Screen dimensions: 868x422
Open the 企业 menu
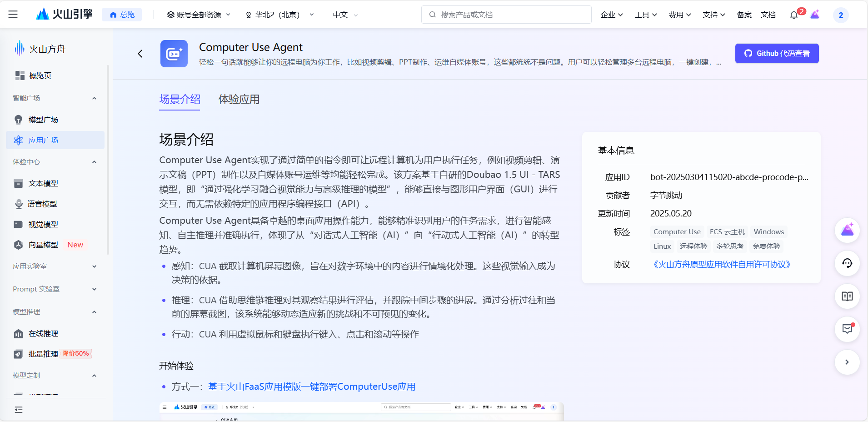[611, 15]
